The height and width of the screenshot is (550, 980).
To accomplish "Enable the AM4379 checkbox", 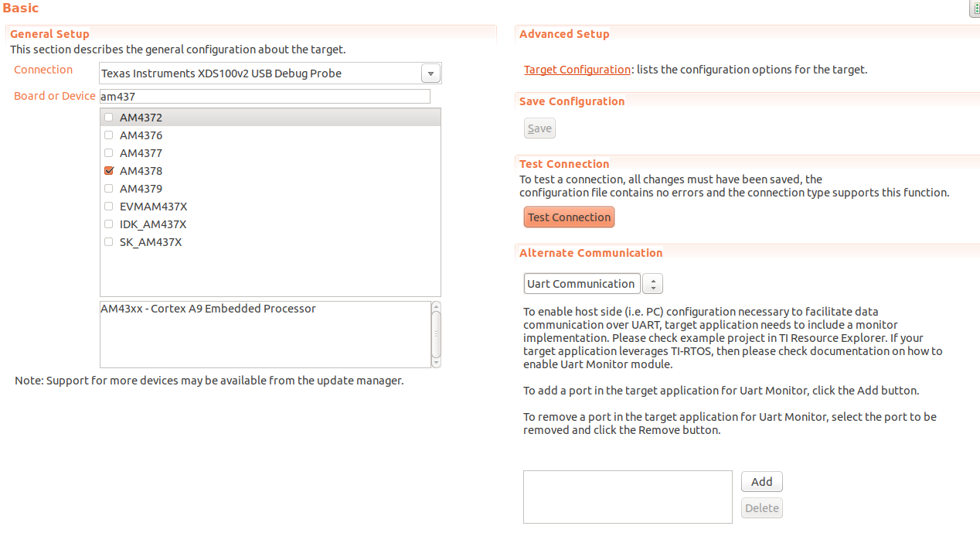I will 108,189.
